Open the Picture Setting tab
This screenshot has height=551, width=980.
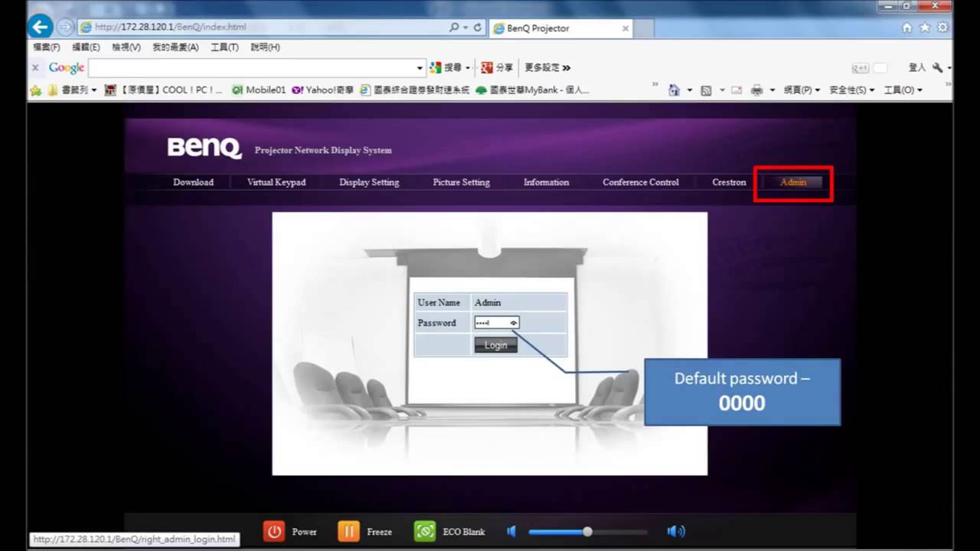pos(461,182)
